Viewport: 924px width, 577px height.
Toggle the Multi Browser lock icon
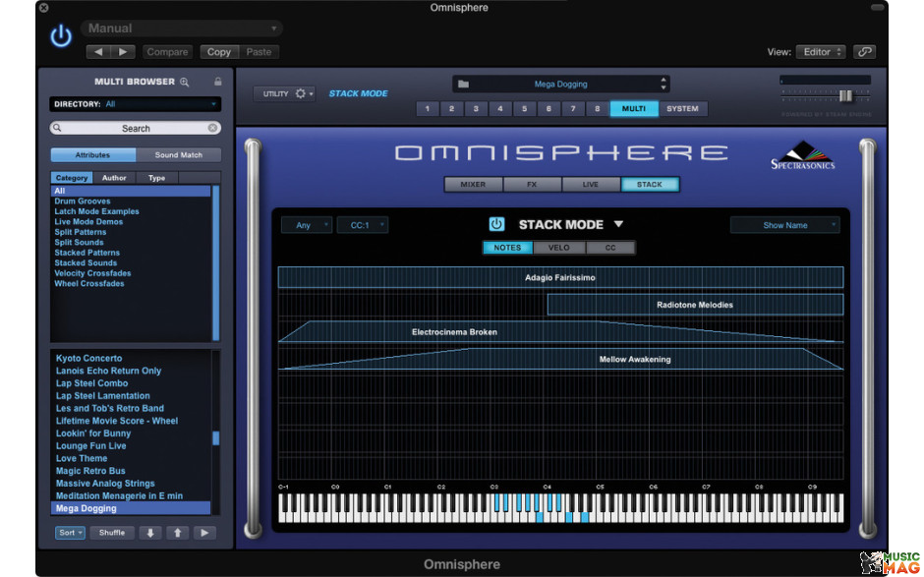pos(217,82)
